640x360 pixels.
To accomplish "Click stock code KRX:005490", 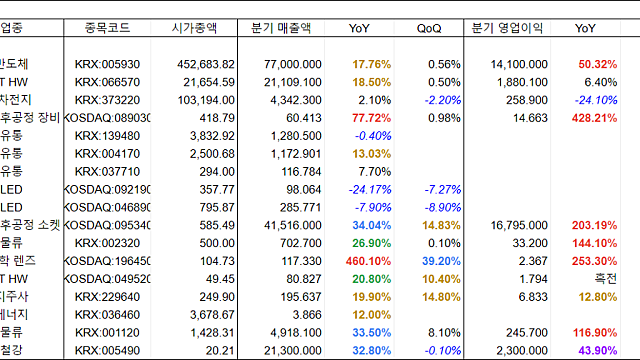I will [107, 351].
